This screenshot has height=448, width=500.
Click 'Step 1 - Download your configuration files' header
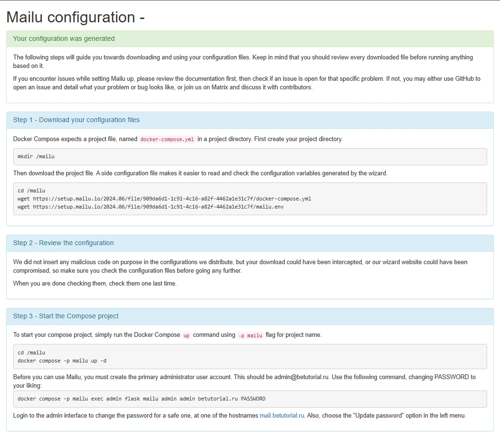pyautogui.click(x=76, y=120)
